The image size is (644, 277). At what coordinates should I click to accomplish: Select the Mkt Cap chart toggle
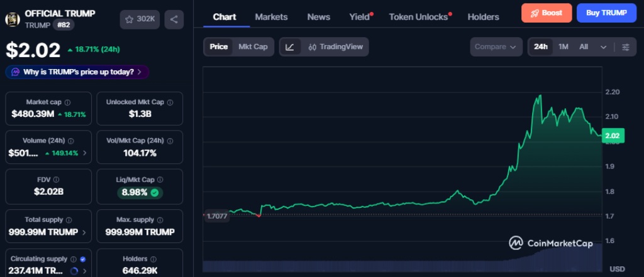click(x=253, y=46)
